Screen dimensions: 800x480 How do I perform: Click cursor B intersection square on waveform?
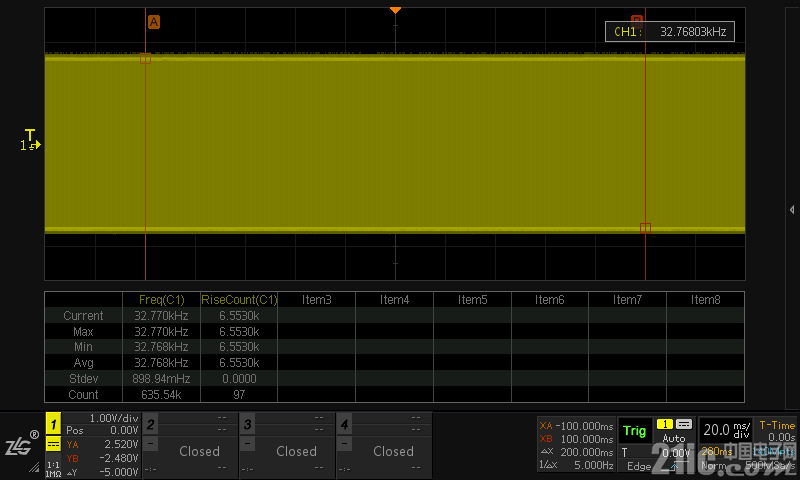645,228
